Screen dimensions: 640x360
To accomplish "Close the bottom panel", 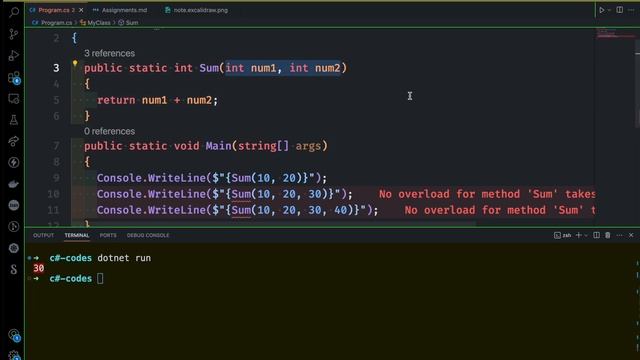I will point(631,235).
